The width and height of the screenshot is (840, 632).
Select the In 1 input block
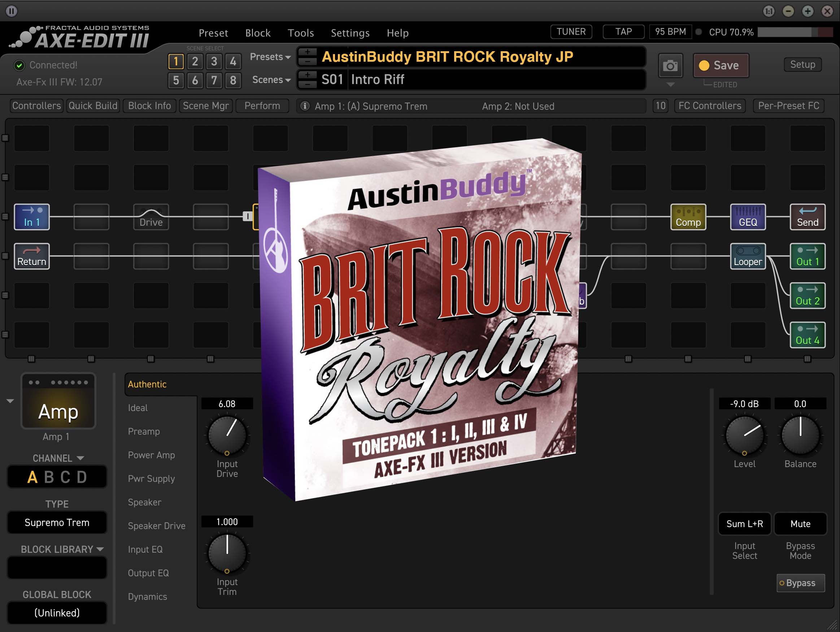pyautogui.click(x=32, y=217)
